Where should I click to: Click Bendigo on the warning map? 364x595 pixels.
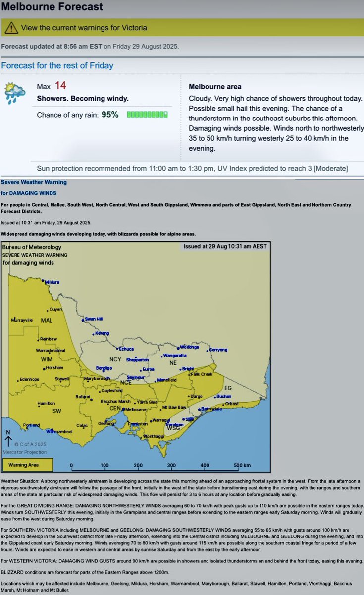click(104, 368)
